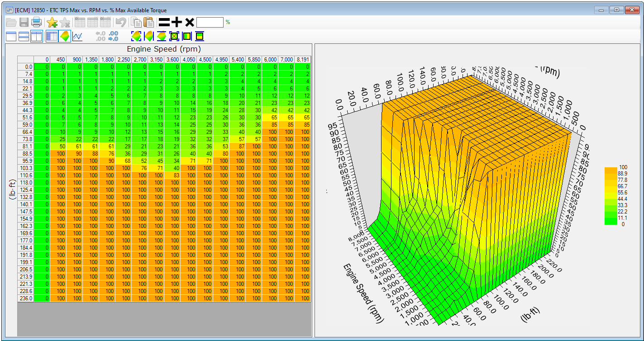Select full-range color scaling surface icon

point(136,36)
